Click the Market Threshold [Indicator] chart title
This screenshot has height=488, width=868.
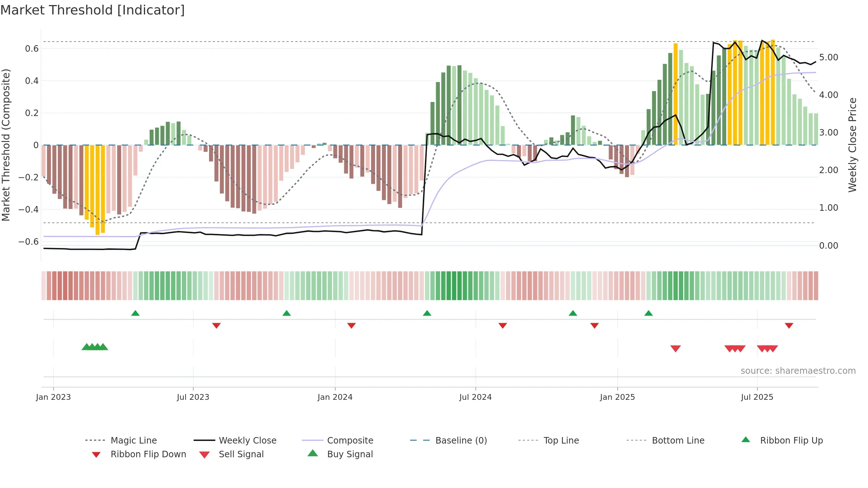(93, 10)
